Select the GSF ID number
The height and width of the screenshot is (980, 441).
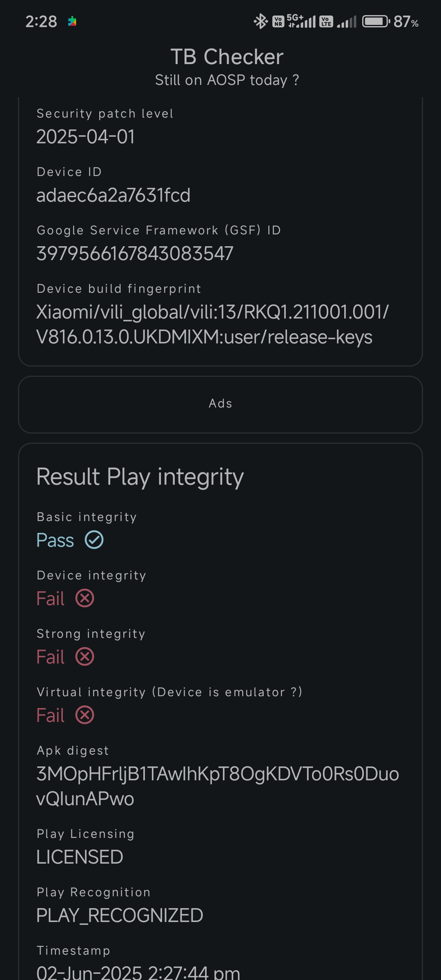pyautogui.click(x=135, y=254)
